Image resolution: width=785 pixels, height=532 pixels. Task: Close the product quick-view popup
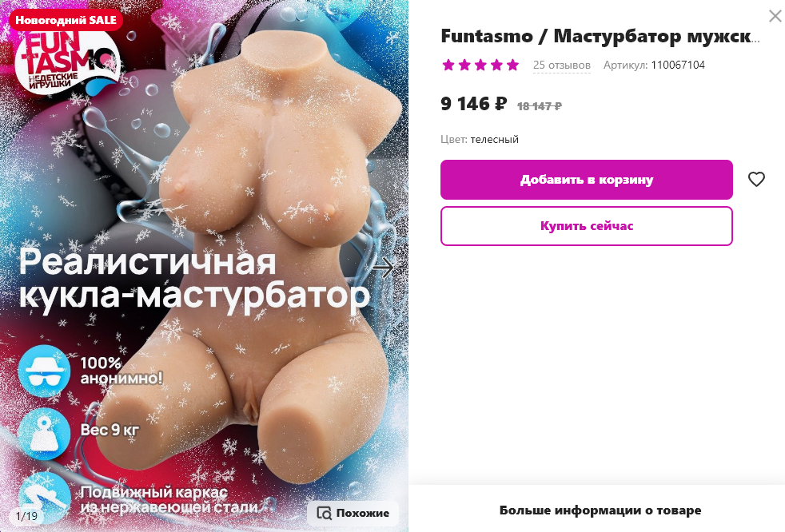[x=775, y=16]
